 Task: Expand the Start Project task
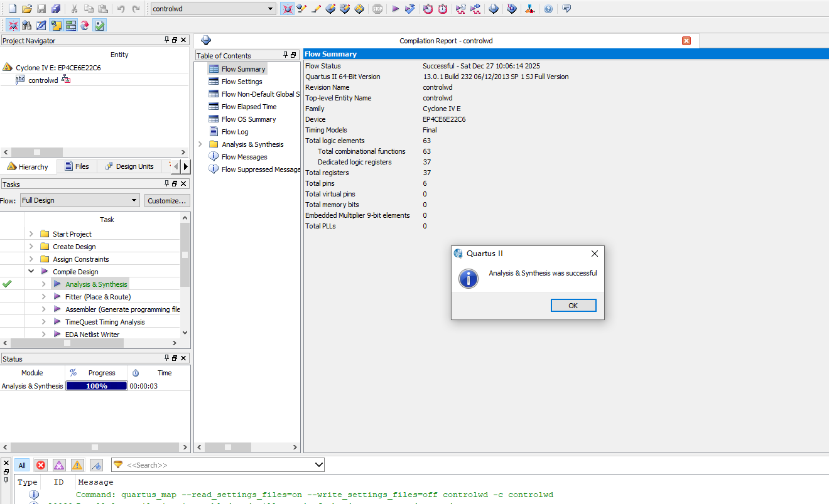[x=31, y=234]
